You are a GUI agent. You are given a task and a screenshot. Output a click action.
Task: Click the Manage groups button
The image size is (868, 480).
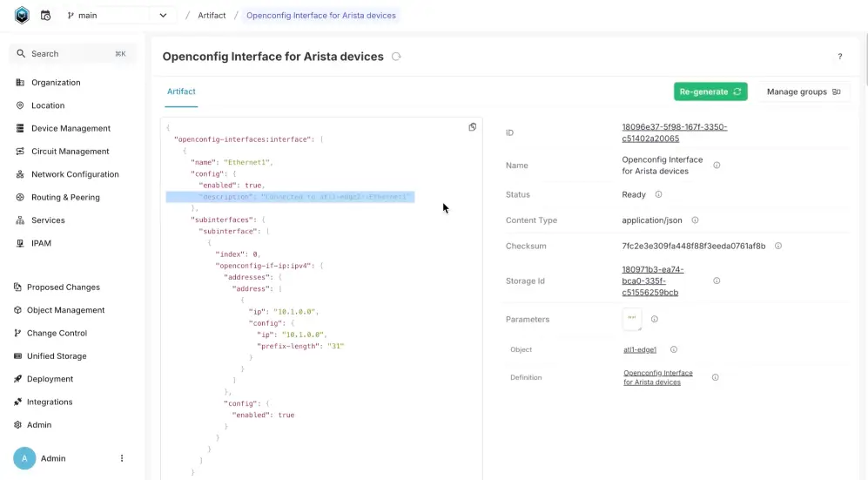804,91
